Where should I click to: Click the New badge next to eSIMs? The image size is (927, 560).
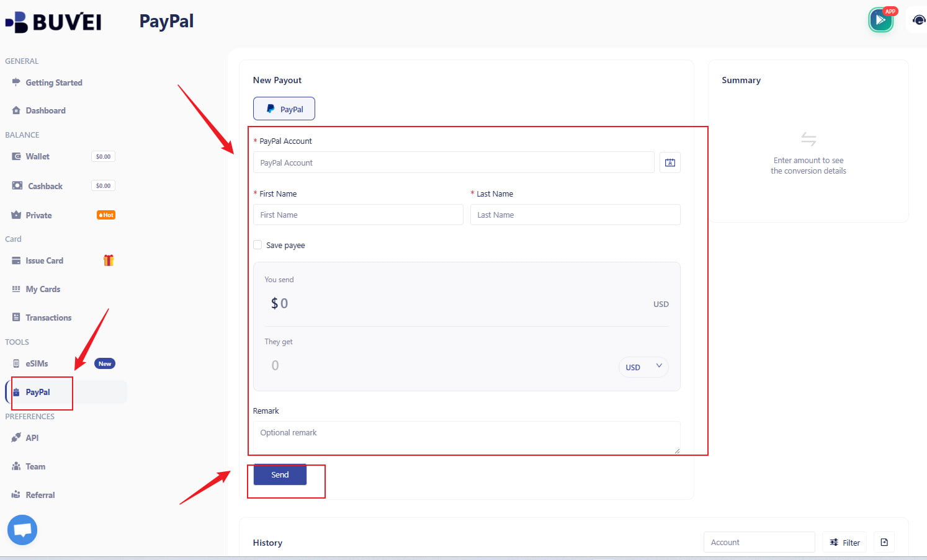click(x=105, y=363)
